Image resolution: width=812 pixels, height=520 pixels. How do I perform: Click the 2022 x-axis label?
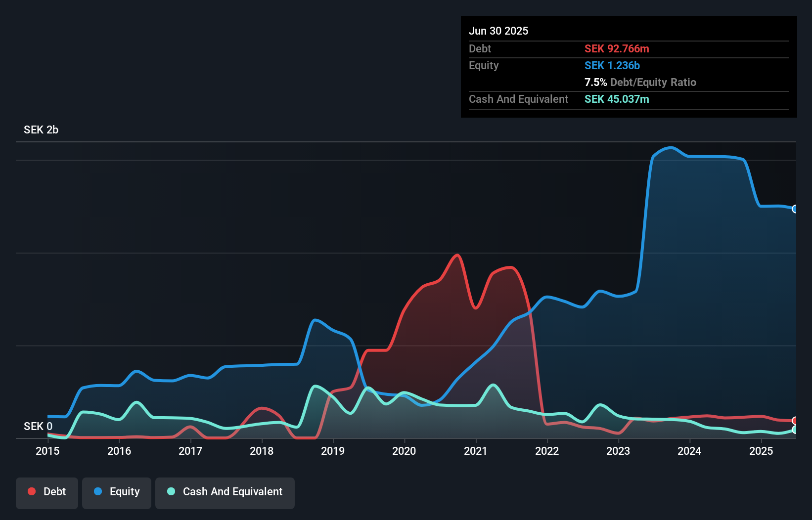coord(547,451)
